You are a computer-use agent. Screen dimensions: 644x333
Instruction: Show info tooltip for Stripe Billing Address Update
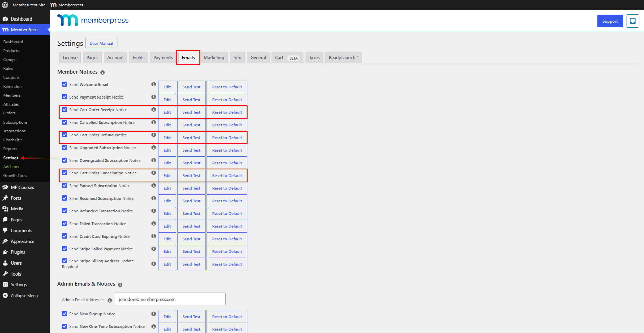coord(154,264)
